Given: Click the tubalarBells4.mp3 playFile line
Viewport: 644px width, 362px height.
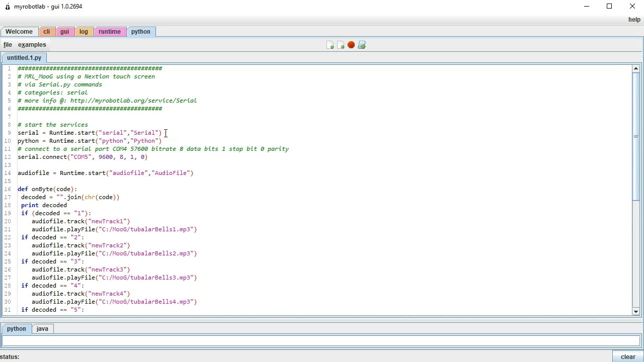Looking at the screenshot, I should (x=114, y=302).
